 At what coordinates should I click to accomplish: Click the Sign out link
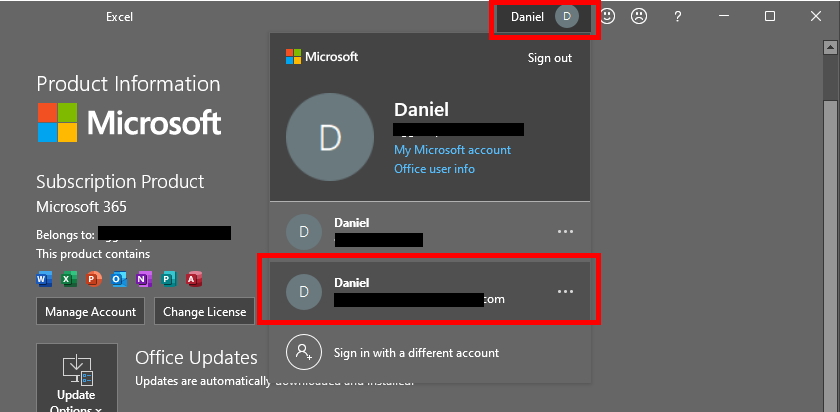click(x=549, y=58)
